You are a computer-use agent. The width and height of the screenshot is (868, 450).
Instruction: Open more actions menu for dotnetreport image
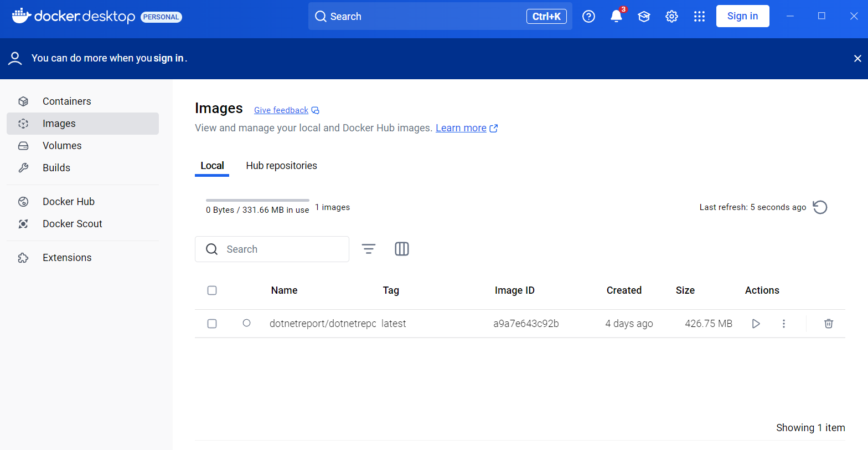(x=784, y=324)
